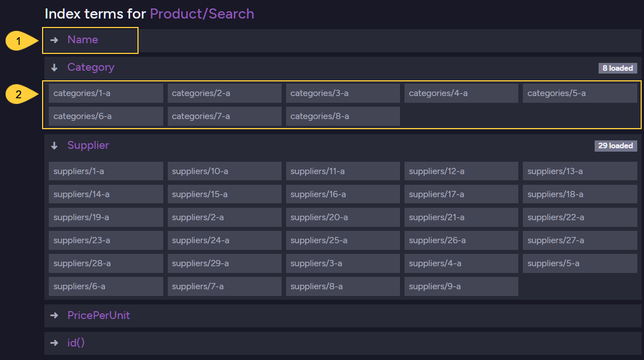Viewport: 644px width, 360px height.
Task: Click the PricePerUnit field label
Action: 99,315
